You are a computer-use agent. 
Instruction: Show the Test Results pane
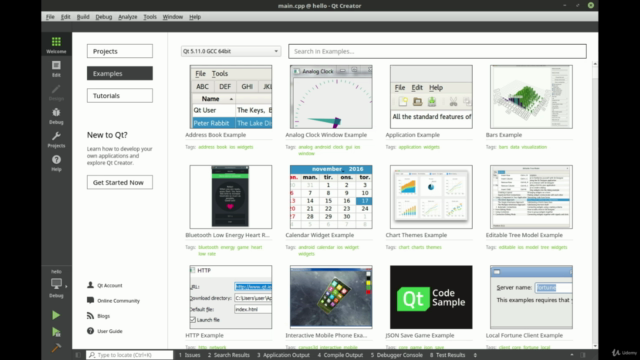[x=447, y=355]
